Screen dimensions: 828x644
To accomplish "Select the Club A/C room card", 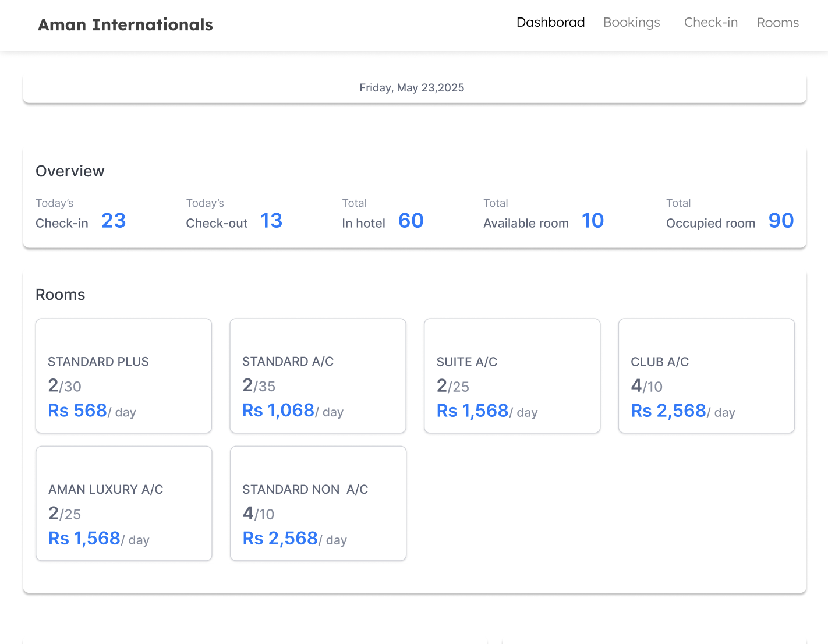I will coord(706,376).
